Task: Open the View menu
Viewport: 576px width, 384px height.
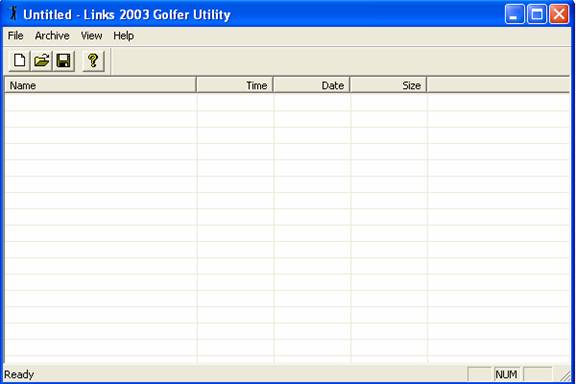Action: tap(91, 36)
